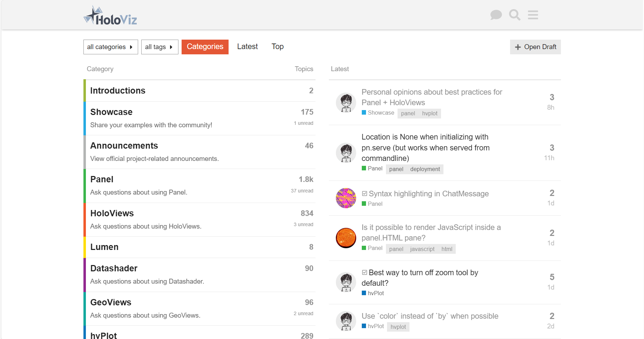Open topic Location is None when initializing

click(x=425, y=148)
